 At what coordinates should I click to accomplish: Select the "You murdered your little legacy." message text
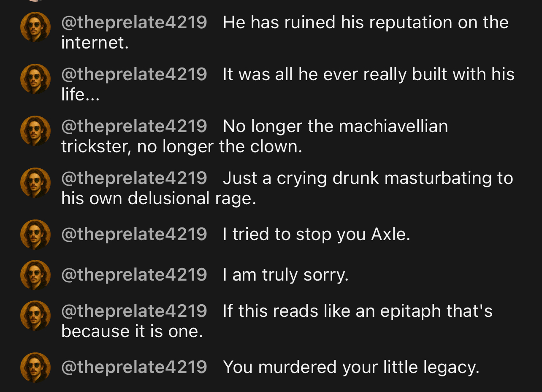coord(351,367)
